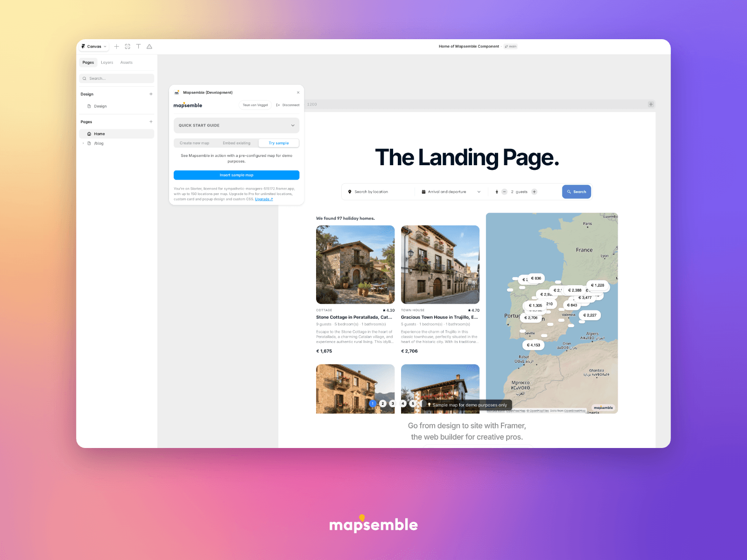Open the Stone Cottage photo thumbnail
The width and height of the screenshot is (747, 560).
click(355, 265)
